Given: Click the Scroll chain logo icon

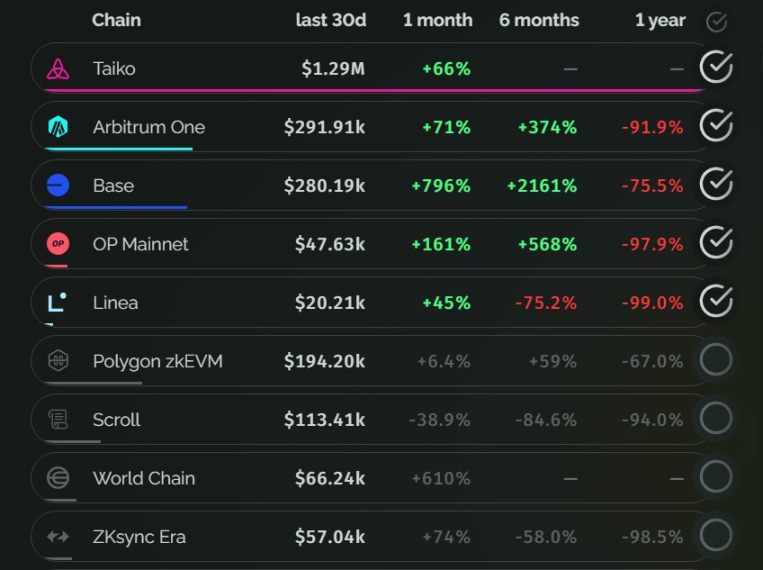Looking at the screenshot, I should pos(58,420).
